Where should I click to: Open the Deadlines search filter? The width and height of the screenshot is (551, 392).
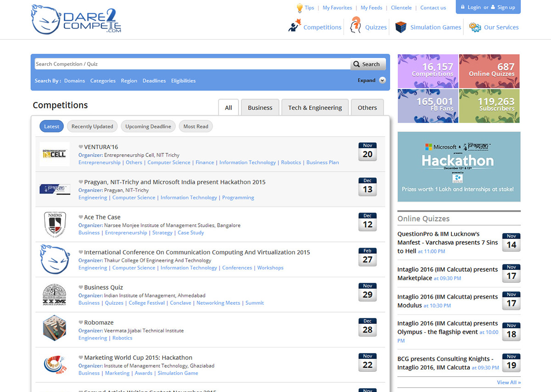coord(154,81)
